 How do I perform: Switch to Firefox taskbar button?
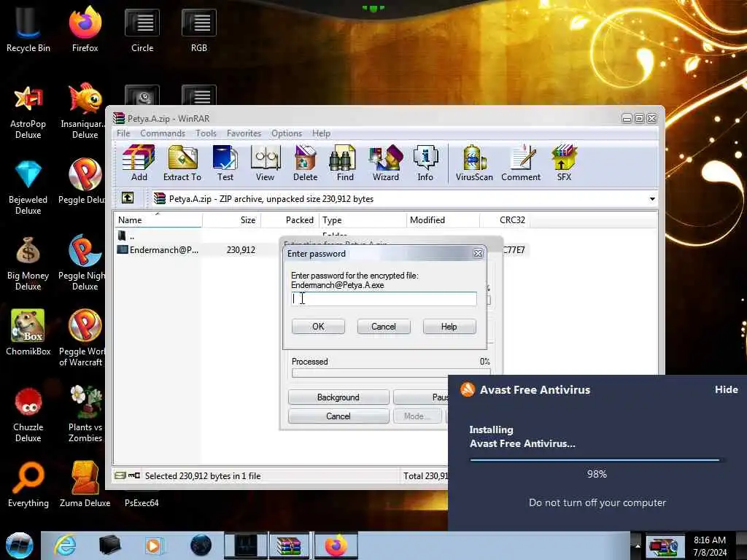point(336,545)
